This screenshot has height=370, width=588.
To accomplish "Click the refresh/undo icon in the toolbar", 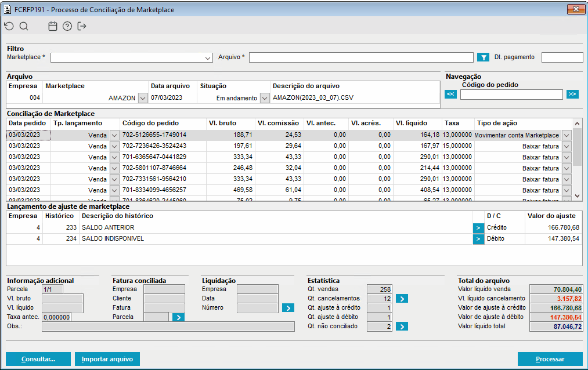I will (x=8, y=26).
